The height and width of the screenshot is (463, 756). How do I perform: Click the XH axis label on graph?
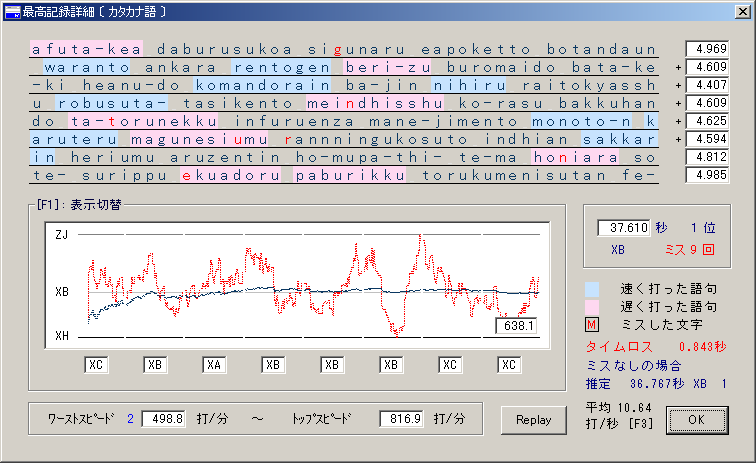pos(62,336)
